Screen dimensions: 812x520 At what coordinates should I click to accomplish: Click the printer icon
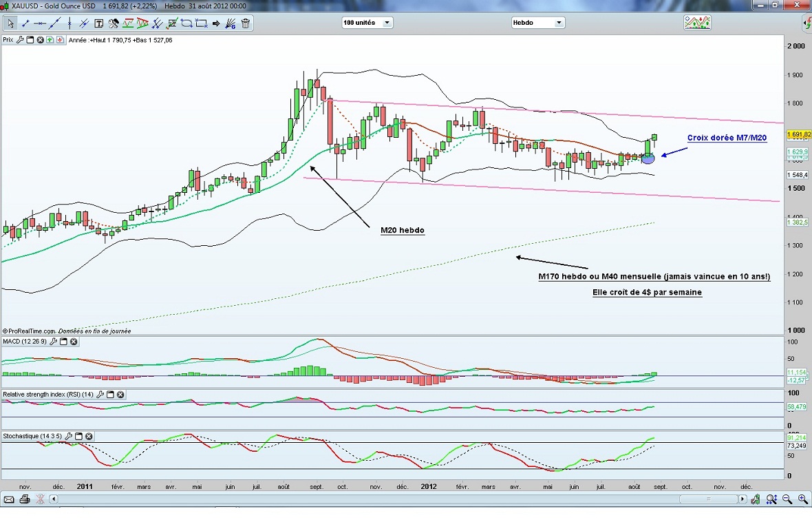coord(25,499)
